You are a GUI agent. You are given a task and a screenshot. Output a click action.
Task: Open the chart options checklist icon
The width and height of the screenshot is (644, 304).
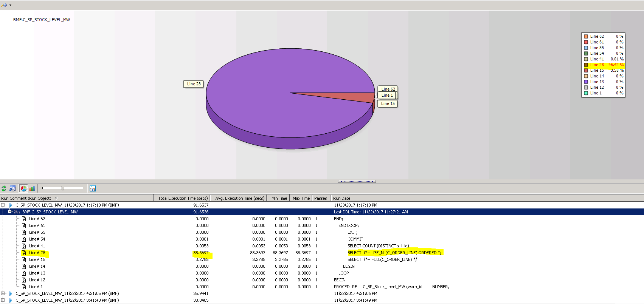point(93,188)
